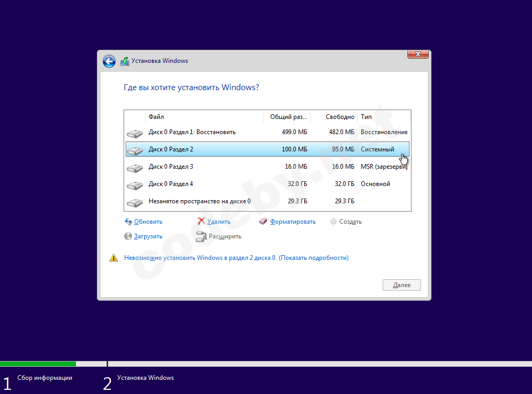The height and width of the screenshot is (394, 532).
Task: Open warning details about раздел 2 диска 0
Action: click(x=236, y=258)
